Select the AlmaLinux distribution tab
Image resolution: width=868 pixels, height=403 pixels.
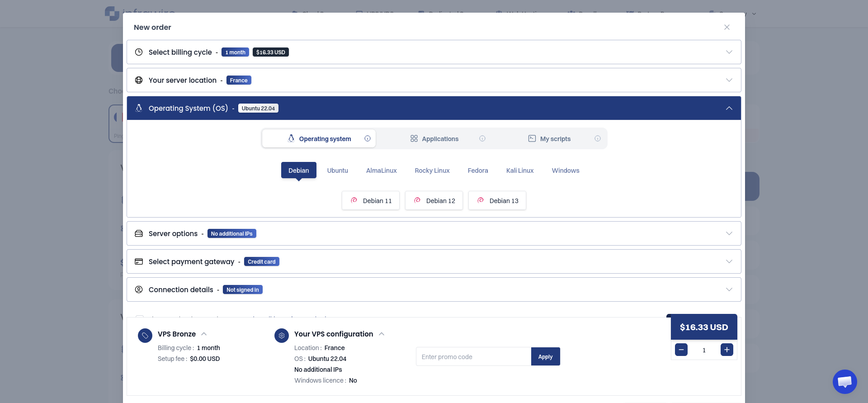point(382,170)
